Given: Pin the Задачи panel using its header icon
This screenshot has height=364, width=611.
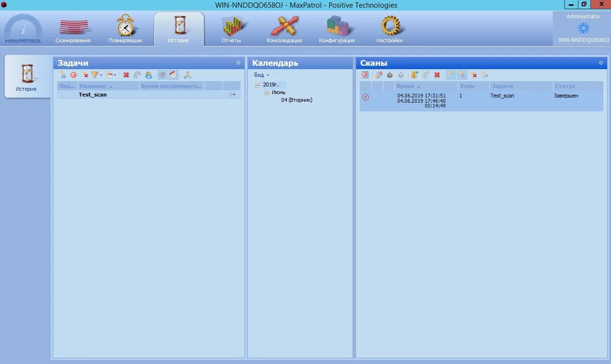Looking at the screenshot, I should coord(238,63).
